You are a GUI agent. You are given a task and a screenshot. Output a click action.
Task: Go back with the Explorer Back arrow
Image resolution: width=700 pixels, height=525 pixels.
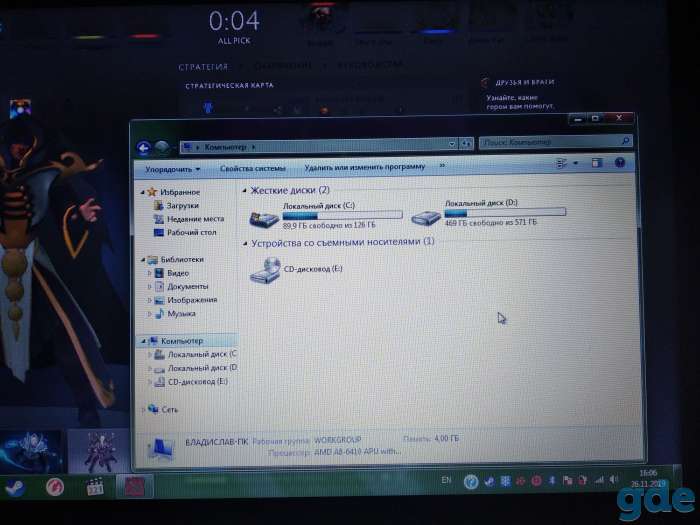pyautogui.click(x=144, y=148)
